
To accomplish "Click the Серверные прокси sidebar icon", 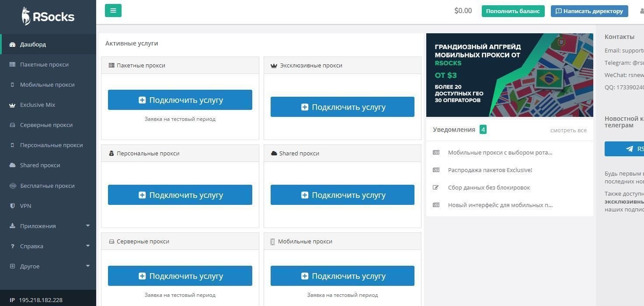I will pyautogui.click(x=12, y=125).
